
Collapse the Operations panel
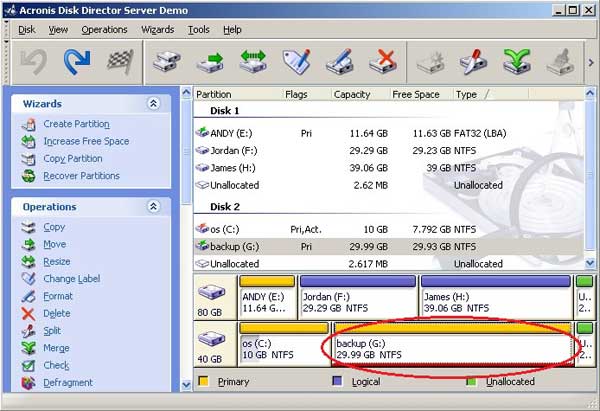click(153, 207)
